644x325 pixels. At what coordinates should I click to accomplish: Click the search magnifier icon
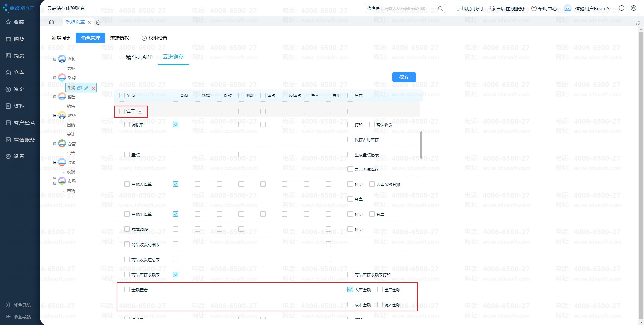click(x=440, y=9)
